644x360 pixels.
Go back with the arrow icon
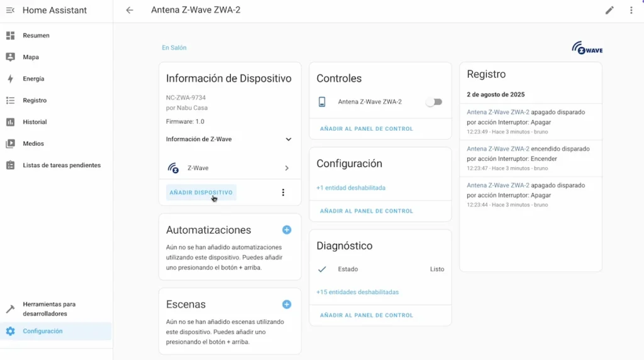[x=130, y=10]
